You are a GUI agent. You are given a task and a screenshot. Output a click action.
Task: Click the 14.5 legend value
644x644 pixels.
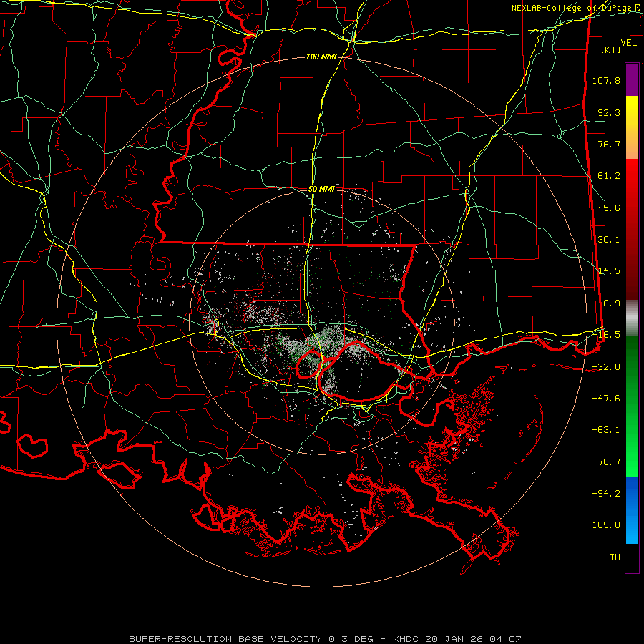click(x=609, y=271)
